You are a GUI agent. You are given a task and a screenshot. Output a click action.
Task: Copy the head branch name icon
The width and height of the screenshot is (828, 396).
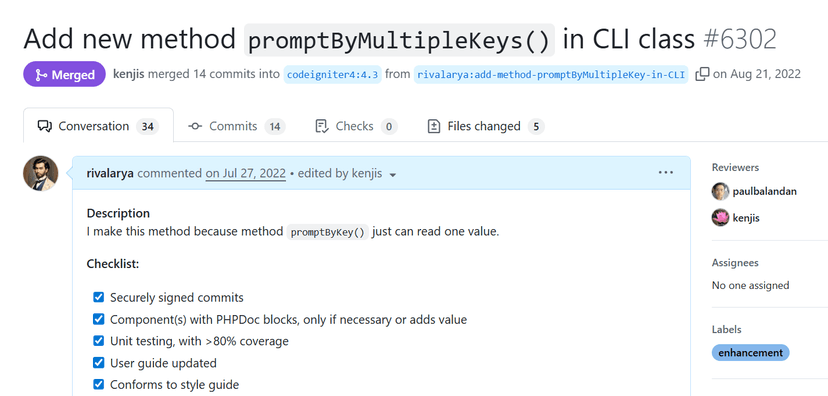tap(702, 74)
